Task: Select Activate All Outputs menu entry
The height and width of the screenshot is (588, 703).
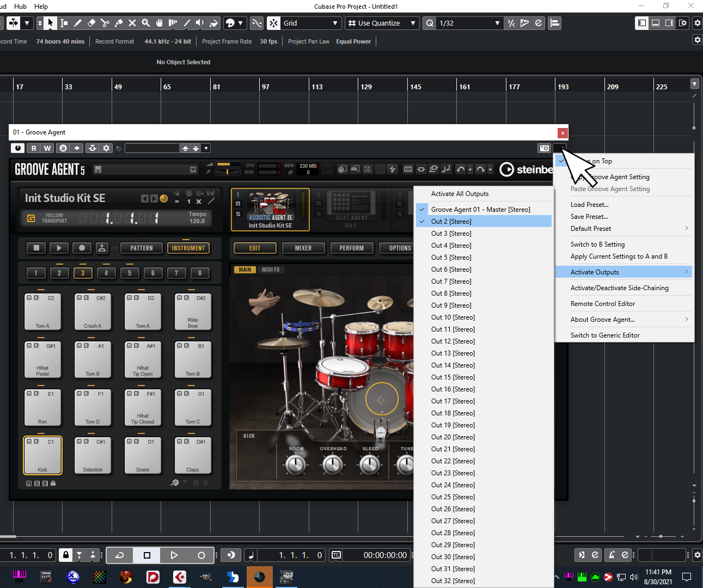Action: [460, 194]
